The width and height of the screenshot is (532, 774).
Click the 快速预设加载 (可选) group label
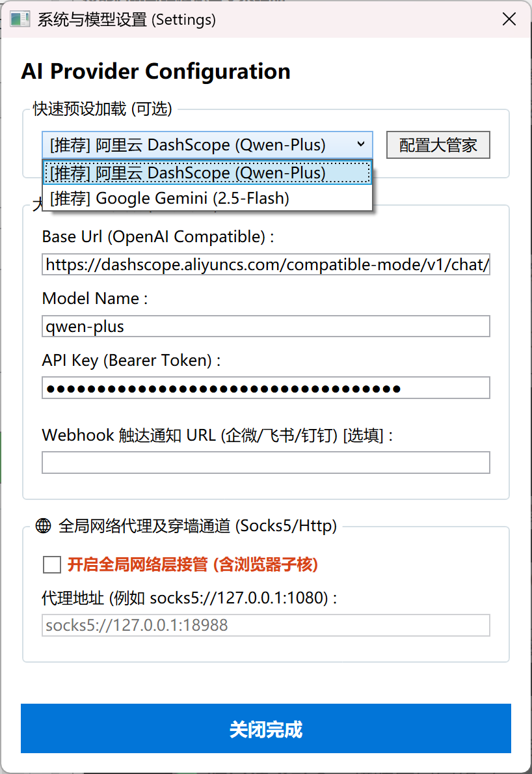coord(103,109)
